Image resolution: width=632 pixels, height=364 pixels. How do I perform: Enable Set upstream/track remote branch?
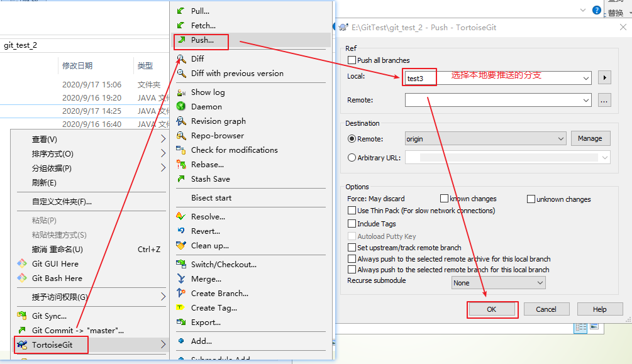[x=352, y=247]
